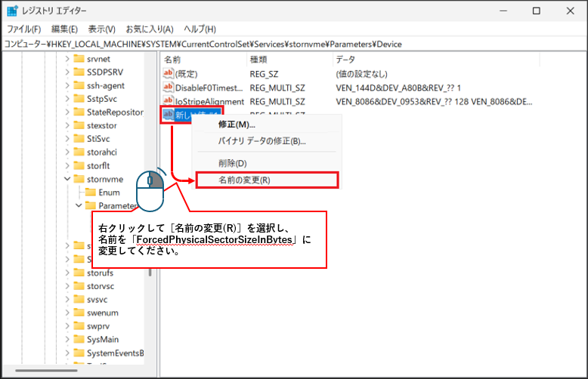This screenshot has height=379, width=588.
Task: Collapse the Parameters key
Action: pos(79,205)
